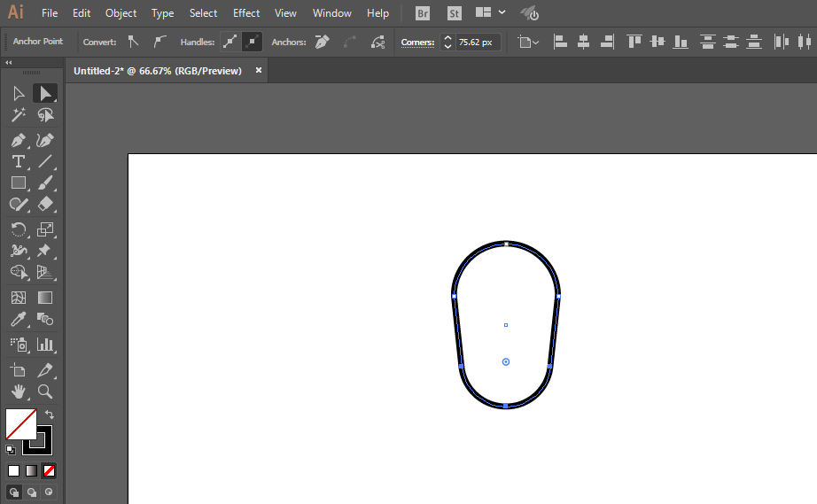Image resolution: width=817 pixels, height=504 pixels.
Task: Cut path at selected anchor points
Action: pos(377,43)
